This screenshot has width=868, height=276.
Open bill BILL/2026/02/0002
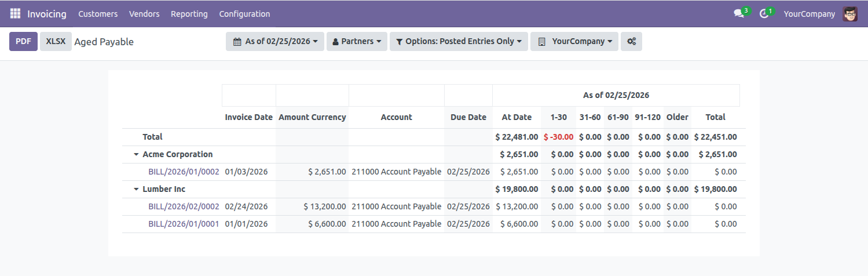pyautogui.click(x=184, y=207)
